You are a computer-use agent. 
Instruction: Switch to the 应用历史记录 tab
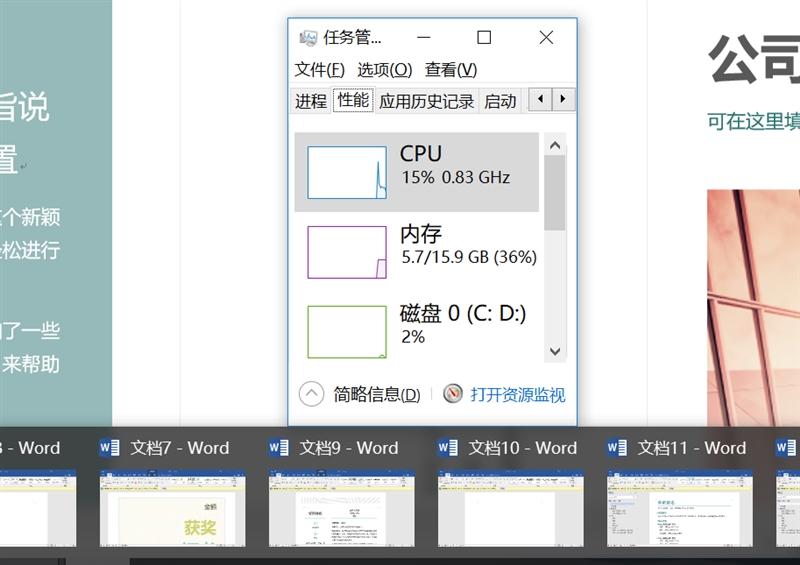pos(426,101)
